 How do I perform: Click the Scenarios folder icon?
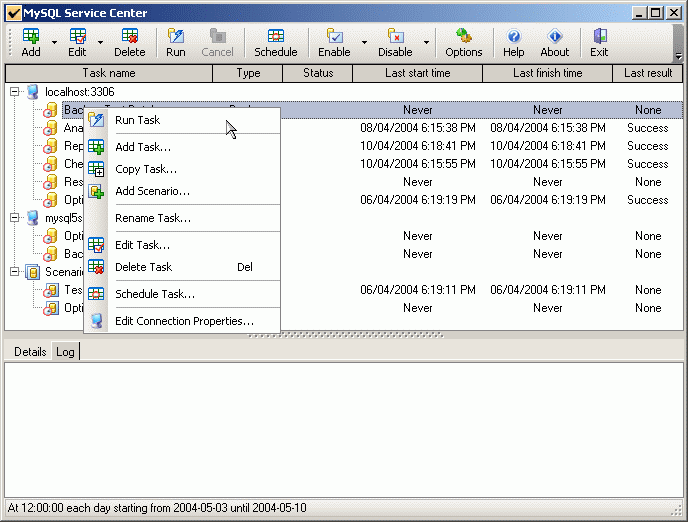pos(33,272)
